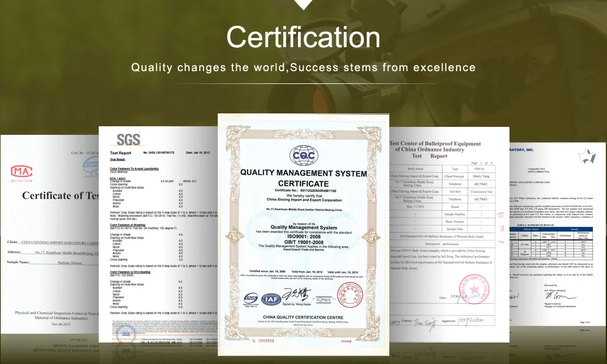
Task: Click the CNAS badge beside the IAF logo
Action: pos(251,298)
